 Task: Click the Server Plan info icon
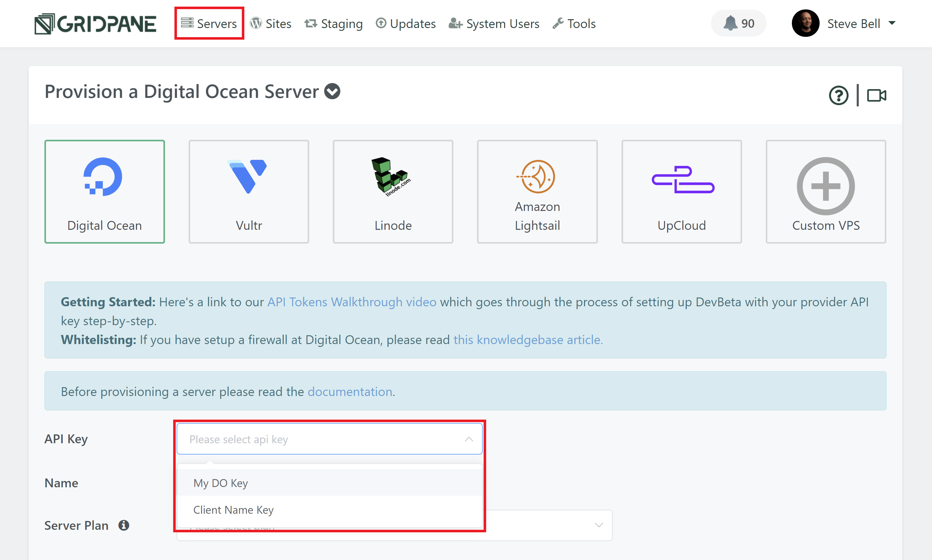123,525
